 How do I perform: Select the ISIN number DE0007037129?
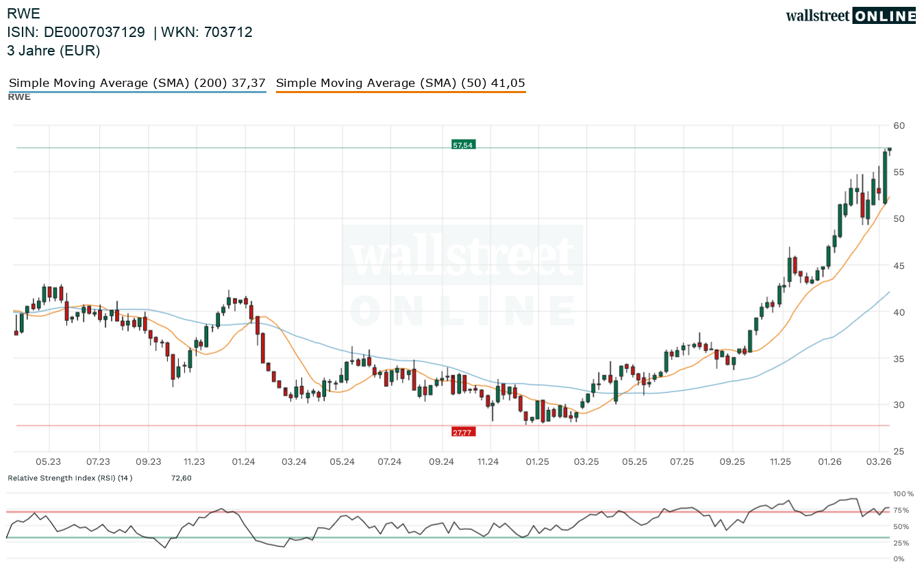pos(94,32)
